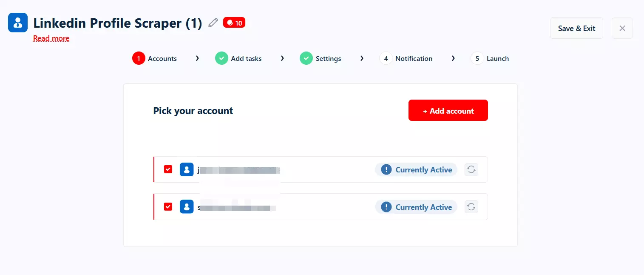Screen dimensions: 644x275
Task: Jump to the Notification step
Action: (406, 58)
